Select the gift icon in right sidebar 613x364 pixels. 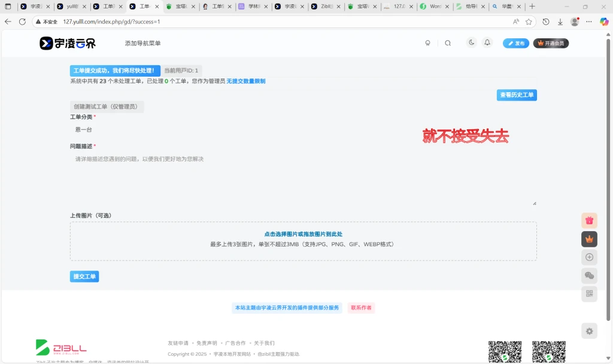click(x=589, y=220)
